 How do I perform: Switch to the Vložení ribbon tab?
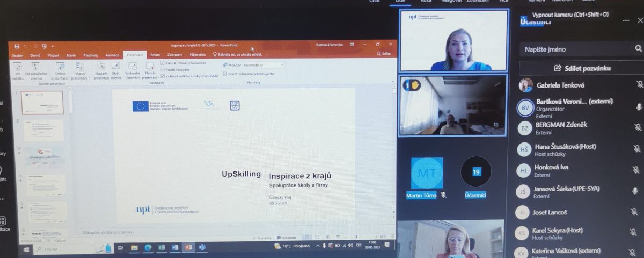point(53,55)
